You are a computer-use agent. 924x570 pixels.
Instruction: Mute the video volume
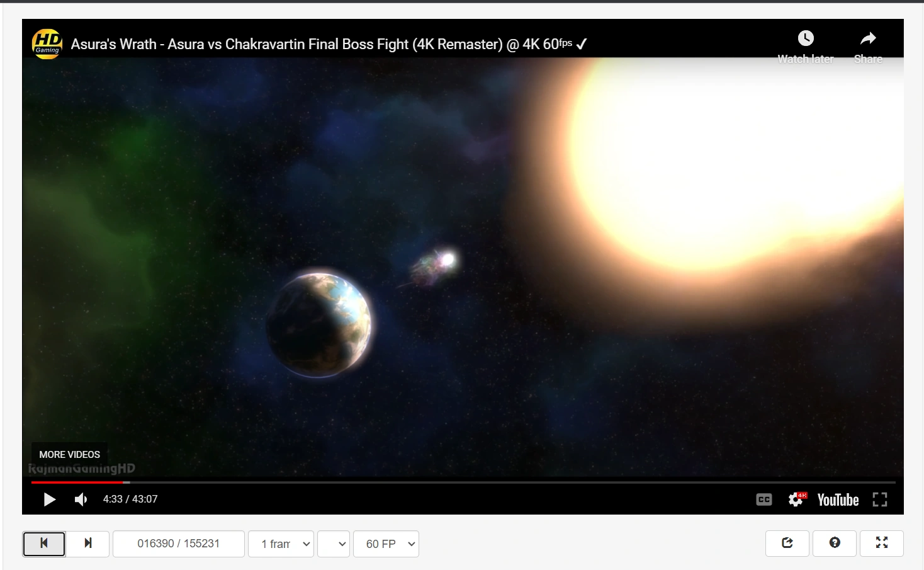81,499
